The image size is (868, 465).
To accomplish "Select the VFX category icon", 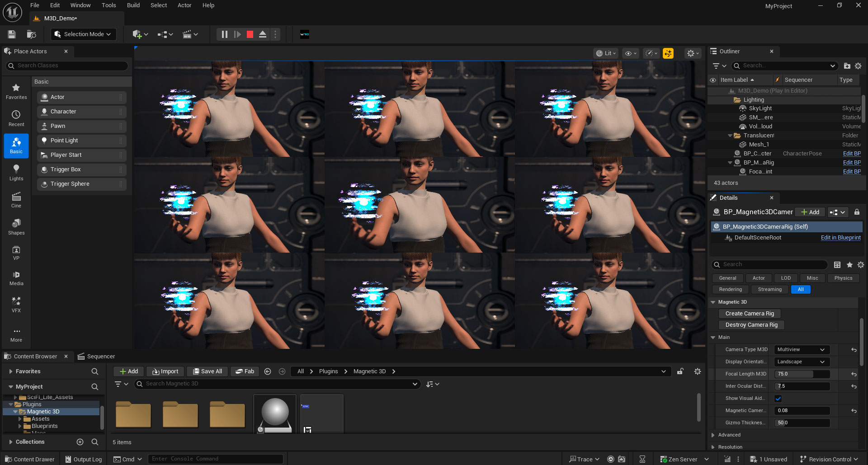I will click(16, 305).
